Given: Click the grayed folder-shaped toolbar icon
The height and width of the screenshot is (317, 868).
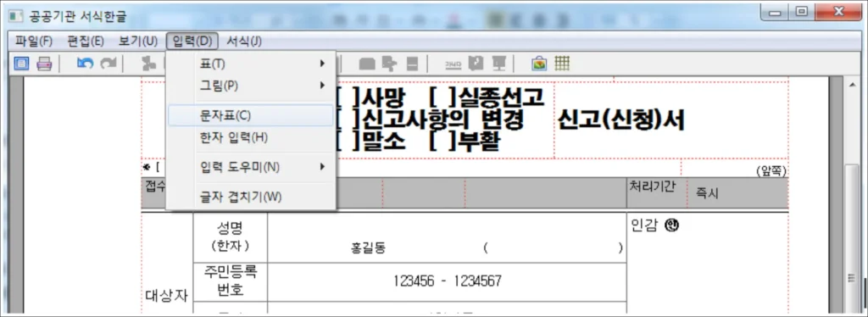Looking at the screenshot, I should (367, 64).
